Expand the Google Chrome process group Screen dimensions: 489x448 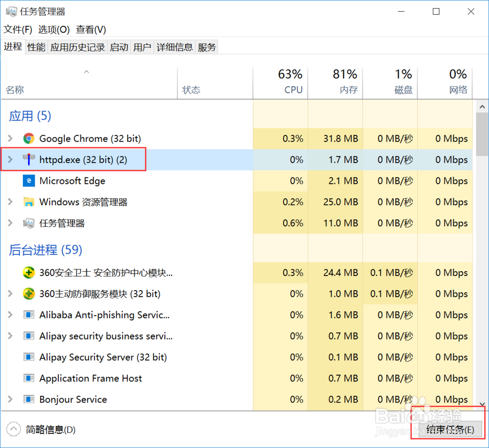click(10, 138)
